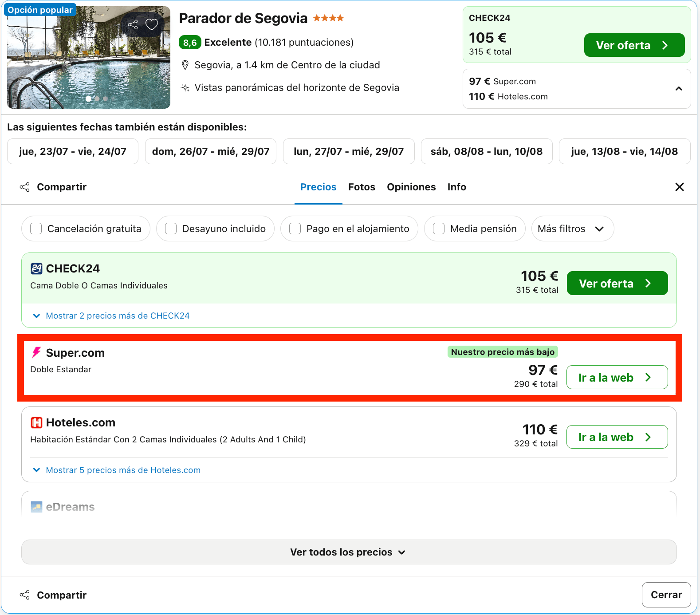The image size is (700, 615).
Task: Collapse the Super.com/Hoteles.com price summary chevron
Action: [678, 89]
